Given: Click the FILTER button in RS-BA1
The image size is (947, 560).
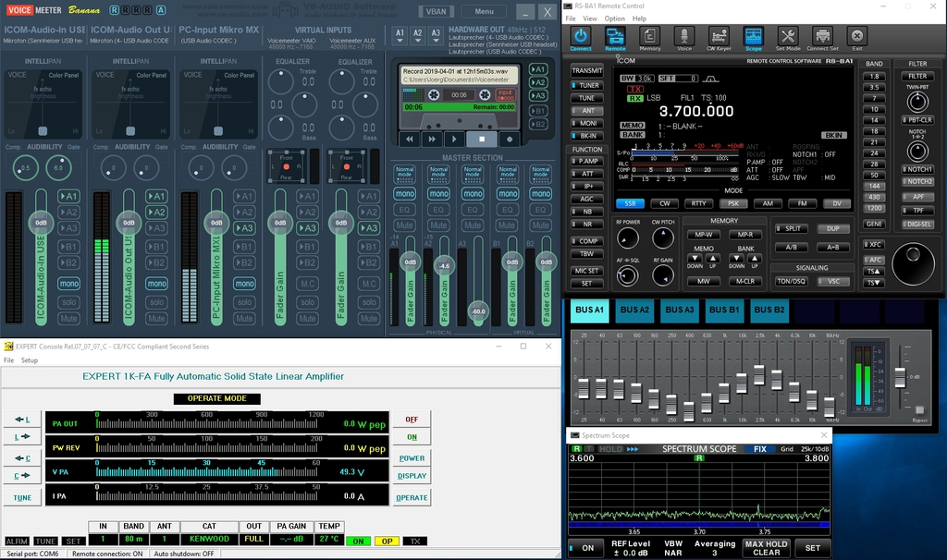Looking at the screenshot, I should 917,76.
